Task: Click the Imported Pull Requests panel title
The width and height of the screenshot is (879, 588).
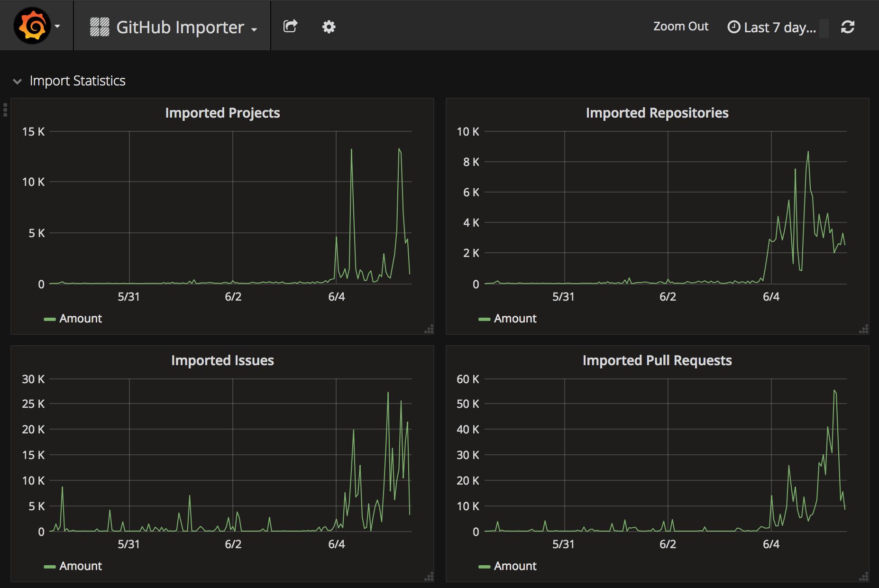Action: point(657,360)
